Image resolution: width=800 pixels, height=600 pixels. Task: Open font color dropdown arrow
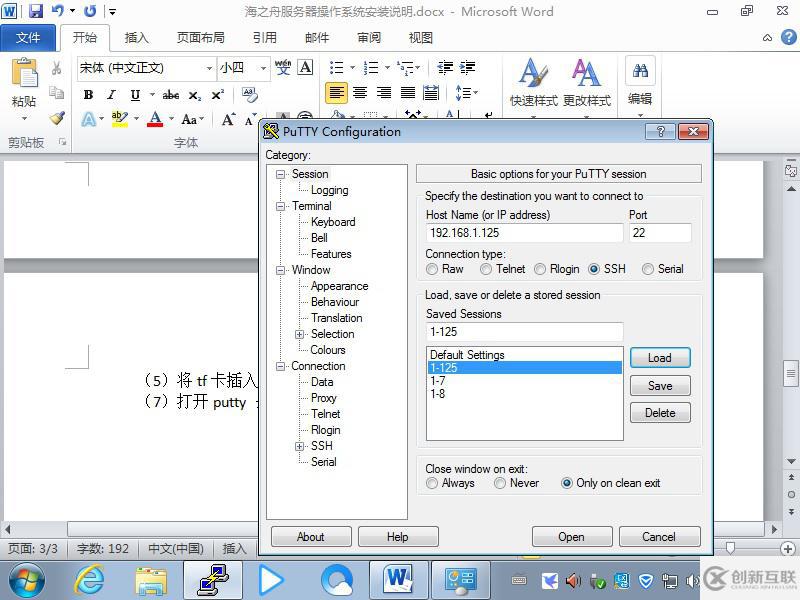click(171, 119)
